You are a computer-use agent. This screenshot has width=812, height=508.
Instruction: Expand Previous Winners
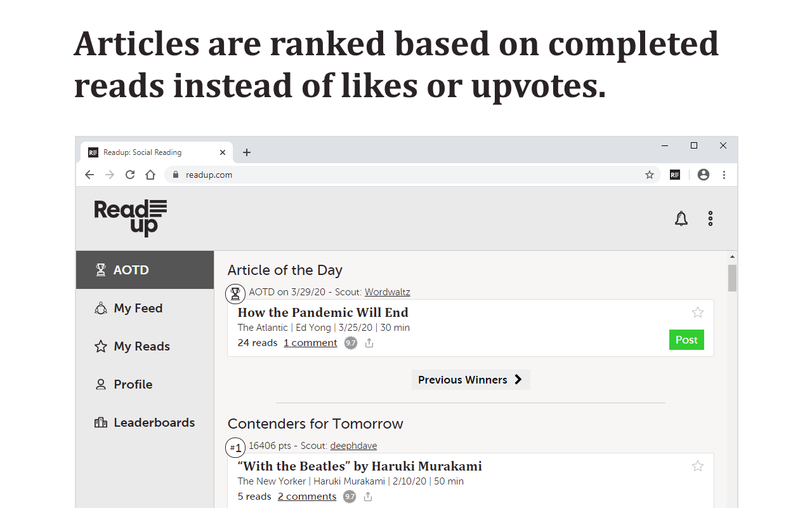tap(471, 380)
